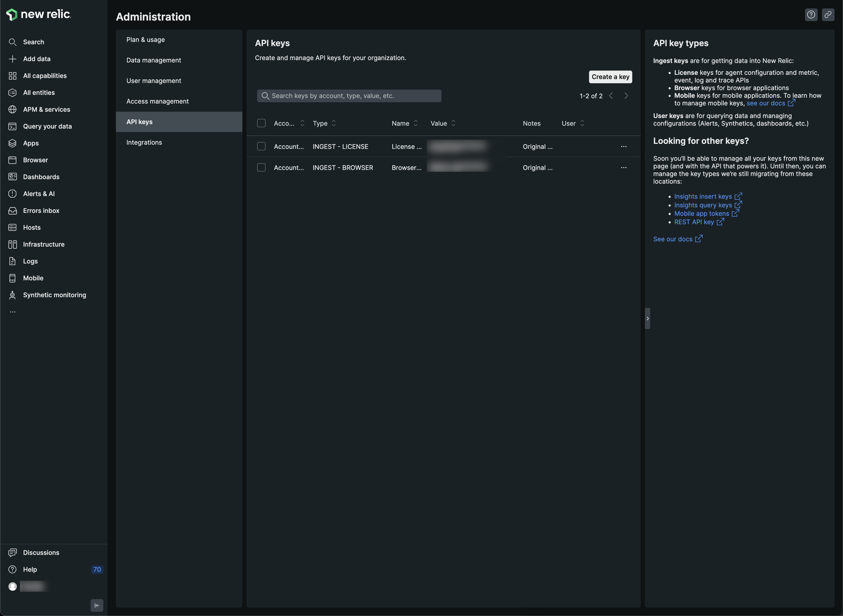This screenshot has height=616, width=843.
Task: Collapse the API key types side panel
Action: click(x=648, y=319)
